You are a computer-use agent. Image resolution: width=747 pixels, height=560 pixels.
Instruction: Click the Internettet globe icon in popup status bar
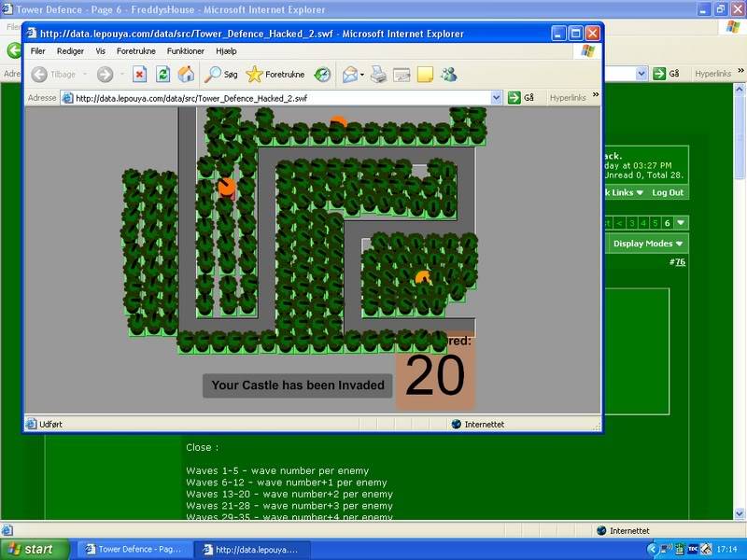pyautogui.click(x=456, y=424)
